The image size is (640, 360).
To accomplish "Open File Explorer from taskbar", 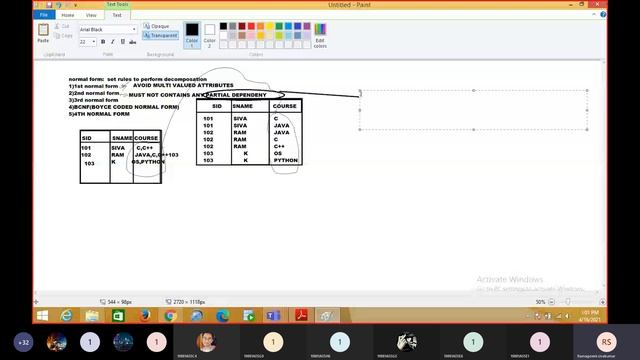I will pos(92,316).
